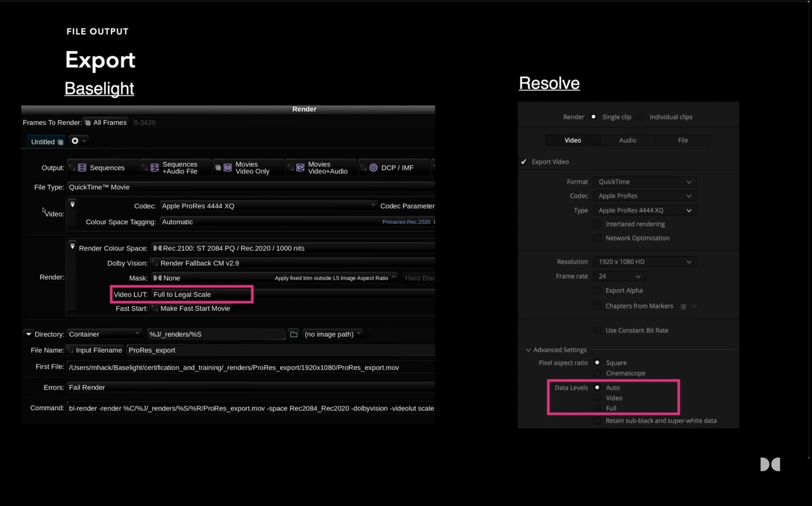Open the Directory folder browse icon
The height and width of the screenshot is (506, 812).
tap(294, 334)
